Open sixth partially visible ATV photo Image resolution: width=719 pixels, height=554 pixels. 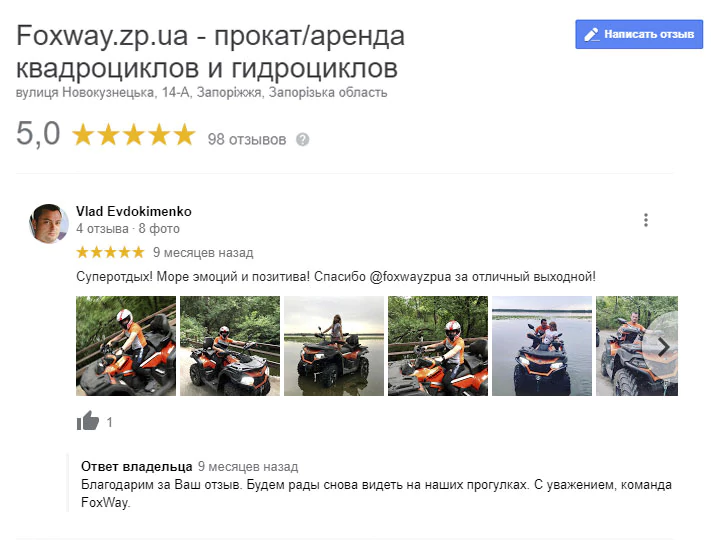(624, 346)
